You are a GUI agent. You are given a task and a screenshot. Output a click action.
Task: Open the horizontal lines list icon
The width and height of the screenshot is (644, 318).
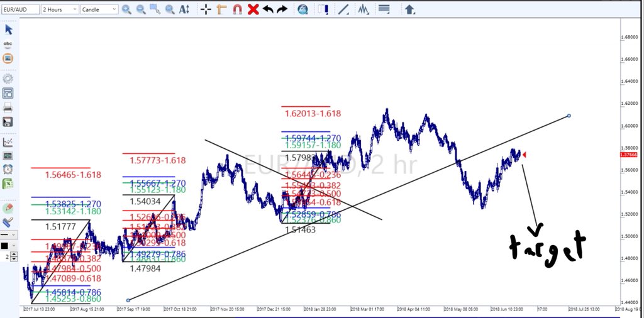click(x=384, y=9)
